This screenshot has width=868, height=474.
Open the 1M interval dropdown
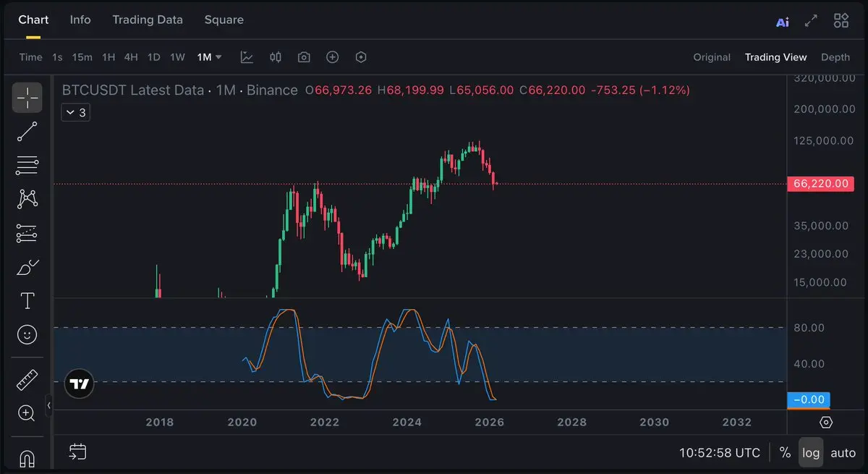coord(210,57)
